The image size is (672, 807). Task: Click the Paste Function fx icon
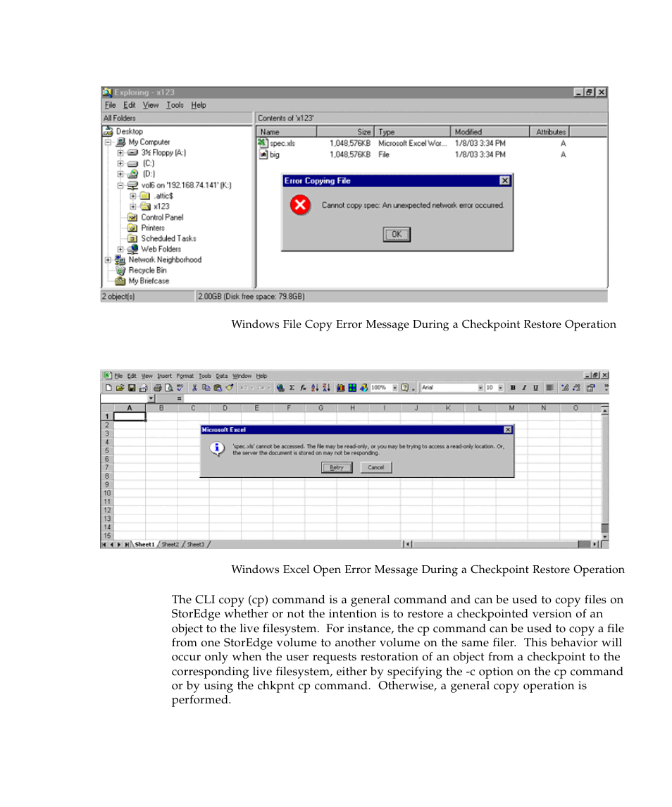click(x=303, y=388)
